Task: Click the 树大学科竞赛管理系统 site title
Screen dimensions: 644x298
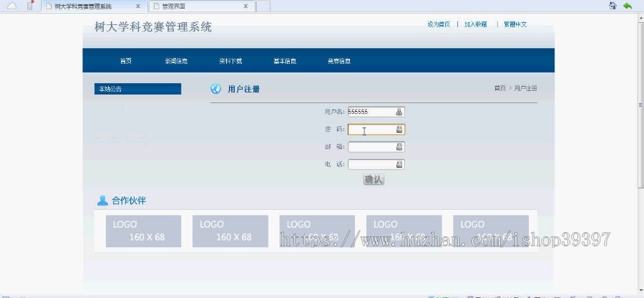Action: pyautogui.click(x=153, y=27)
